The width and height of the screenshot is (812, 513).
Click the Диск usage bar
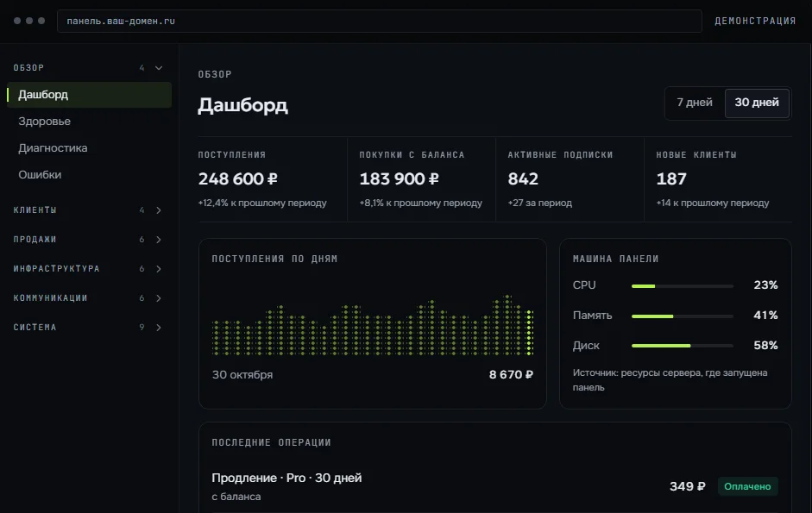pos(682,345)
